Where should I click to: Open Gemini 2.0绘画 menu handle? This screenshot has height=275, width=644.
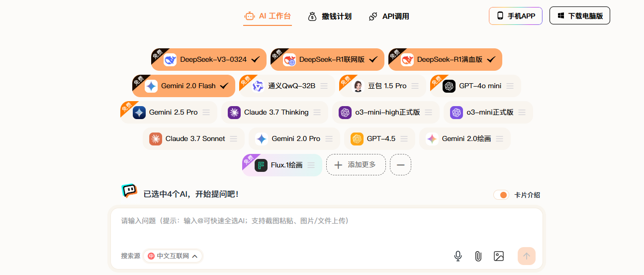point(500,139)
